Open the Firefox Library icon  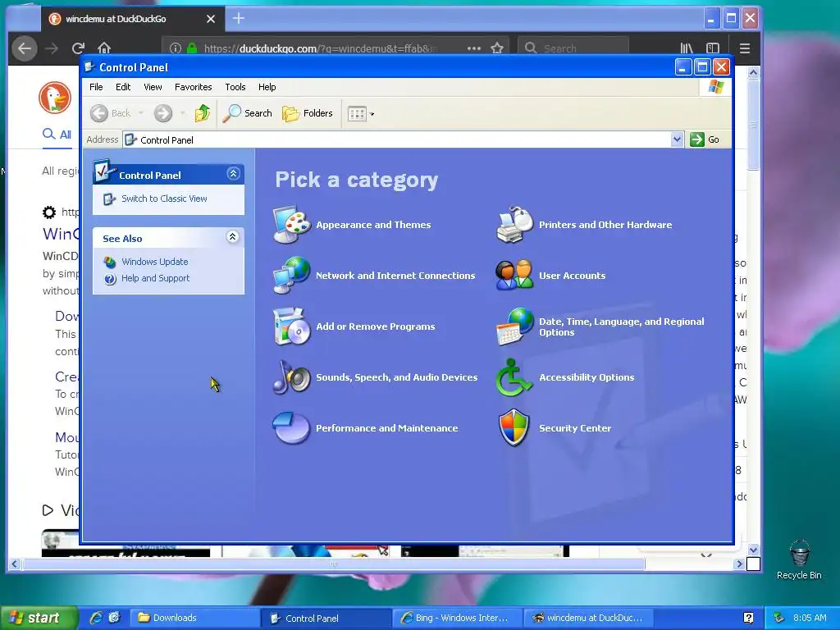[x=687, y=48]
